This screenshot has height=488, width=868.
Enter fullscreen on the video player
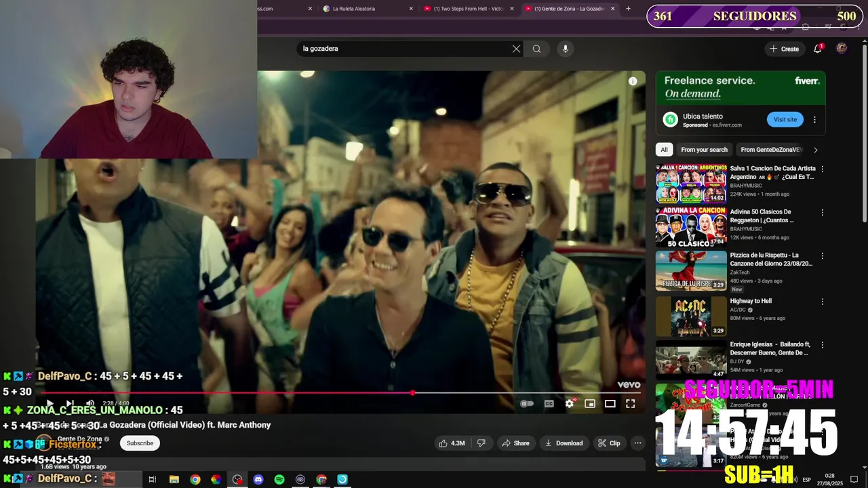pyautogui.click(x=631, y=404)
